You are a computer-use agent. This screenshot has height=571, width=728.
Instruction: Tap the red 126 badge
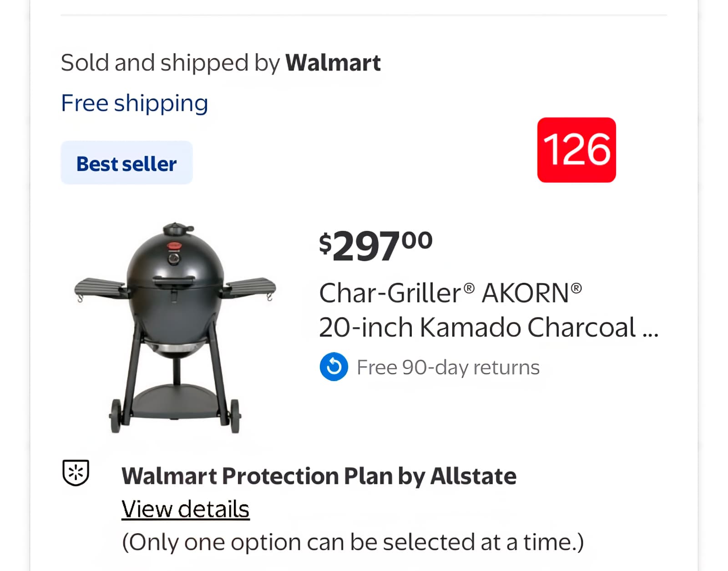(x=576, y=150)
